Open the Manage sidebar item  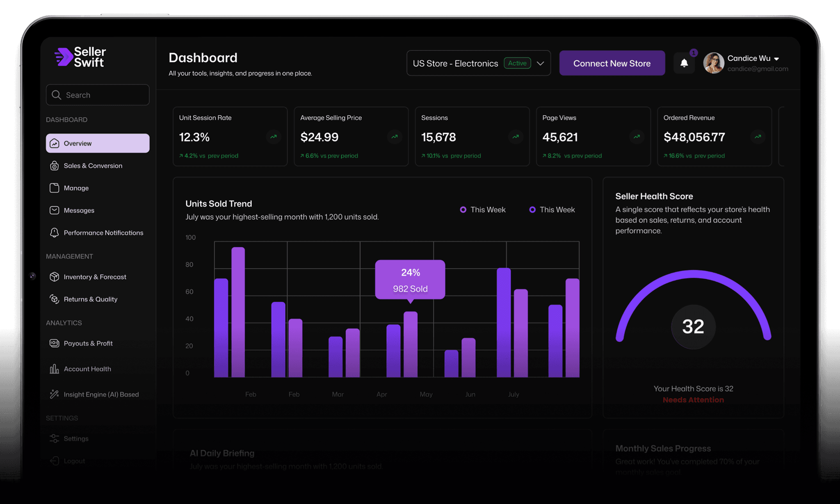[76, 188]
